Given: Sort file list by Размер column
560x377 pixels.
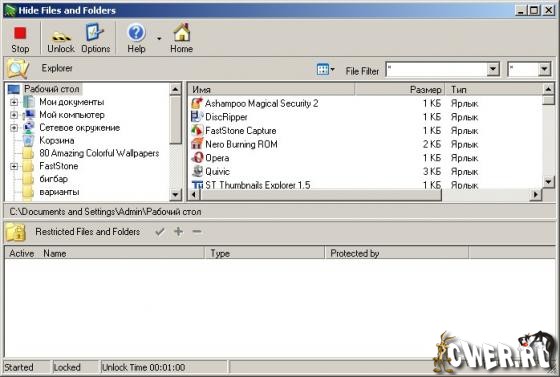Looking at the screenshot, I should click(399, 89).
